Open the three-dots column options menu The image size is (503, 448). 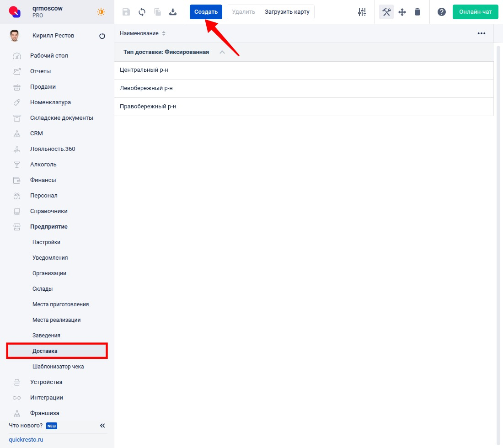(x=481, y=33)
